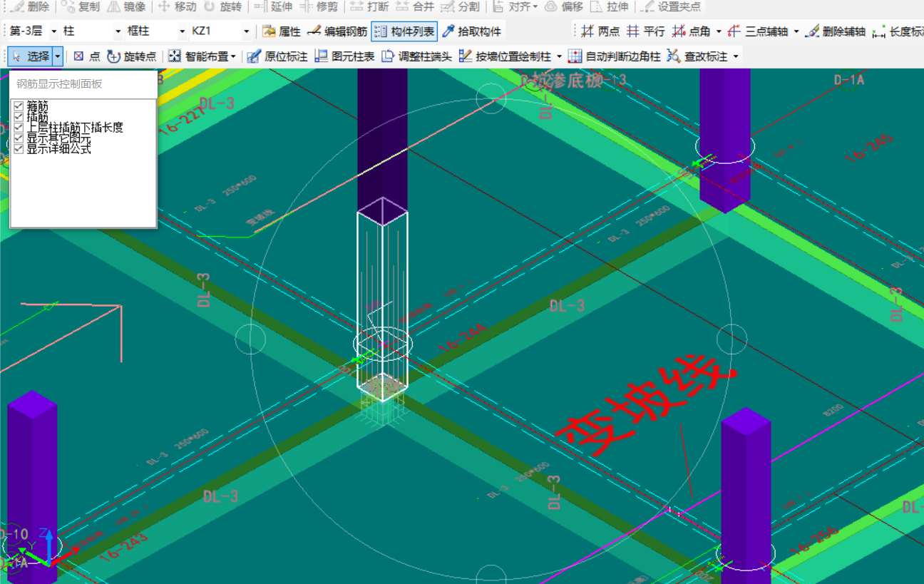
Task: Click 原位标注 (in-place annotation)
Action: pyautogui.click(x=277, y=56)
